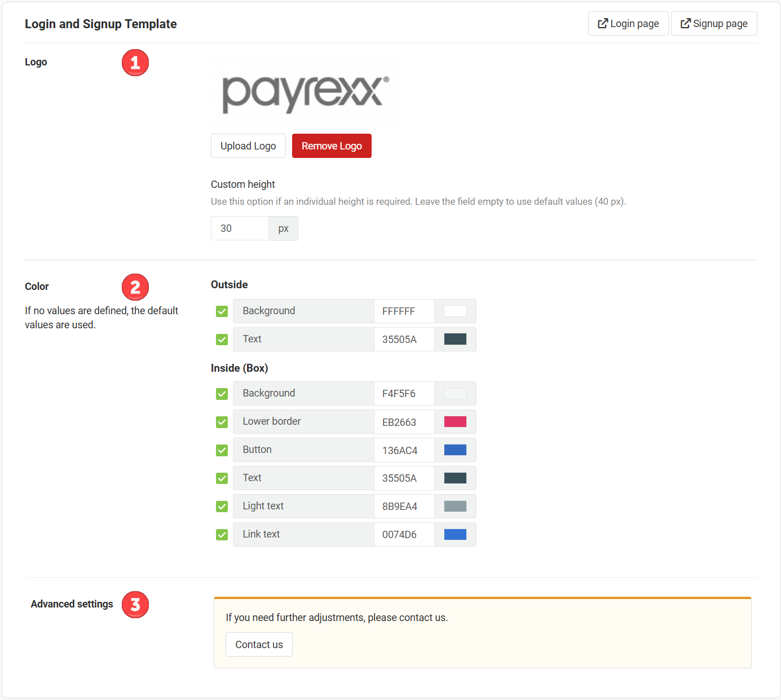Click the Inside (Box) section heading
Viewport: 781px width, 700px height.
(x=240, y=368)
